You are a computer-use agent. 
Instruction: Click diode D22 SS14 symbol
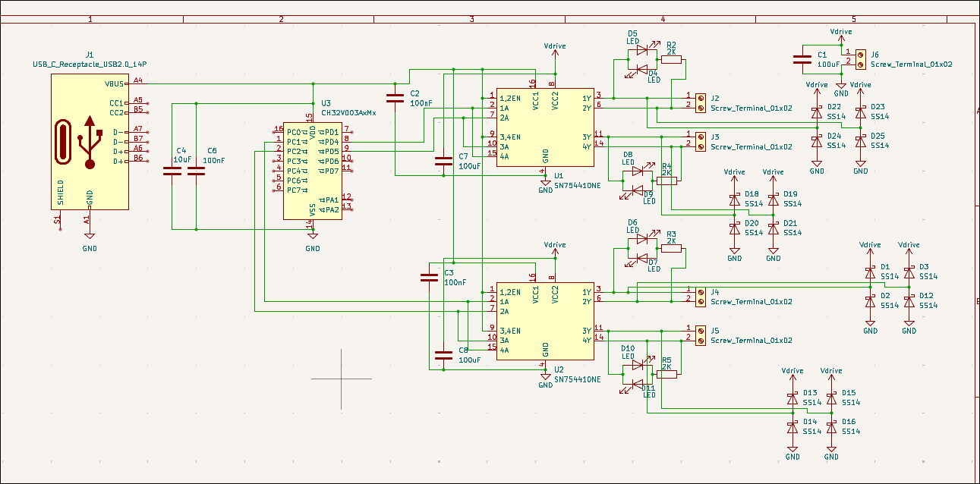817,112
